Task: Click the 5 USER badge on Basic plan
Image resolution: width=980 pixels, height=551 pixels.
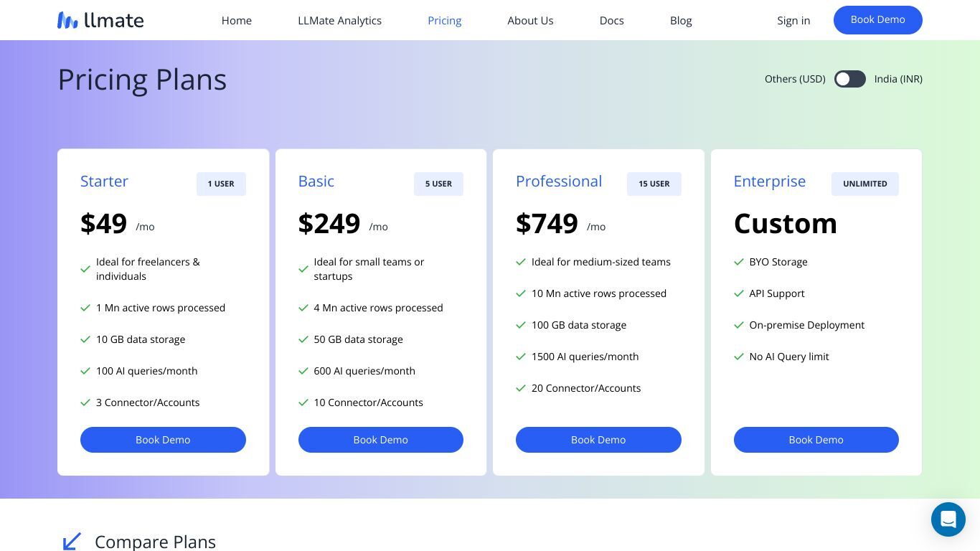Action: [x=438, y=184]
